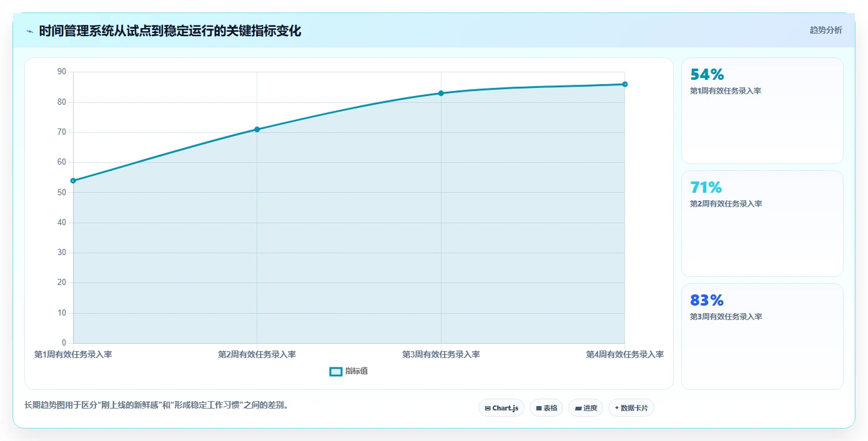The image size is (868, 441).
Task: Click the 进度 chip's progress icon
Action: pos(578,409)
